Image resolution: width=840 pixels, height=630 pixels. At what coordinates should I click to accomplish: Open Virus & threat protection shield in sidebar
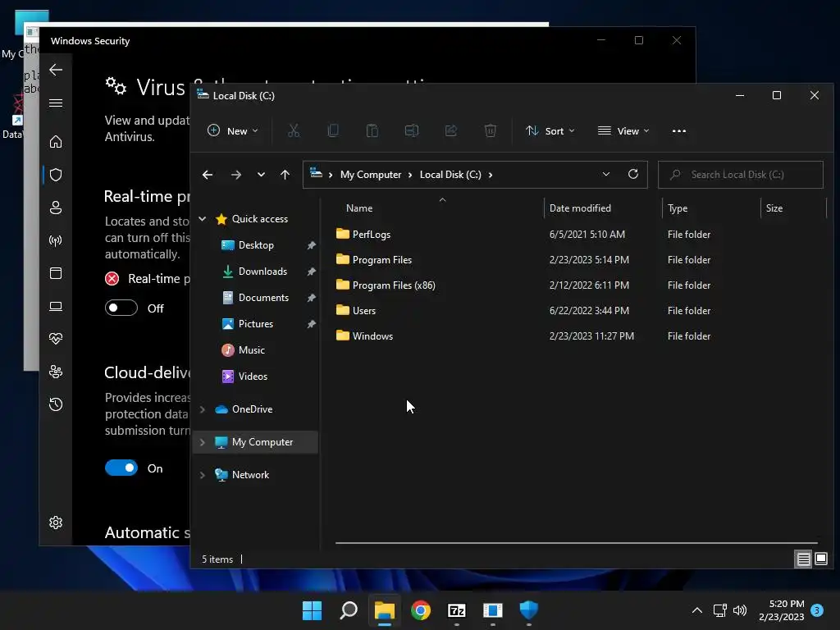pos(56,175)
